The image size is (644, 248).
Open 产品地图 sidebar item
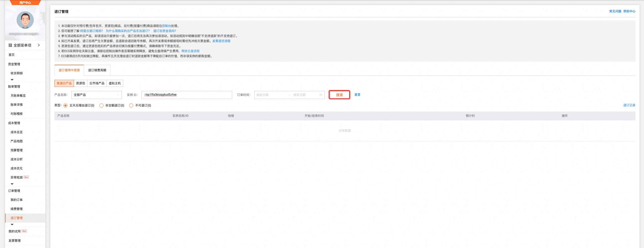(x=17, y=141)
